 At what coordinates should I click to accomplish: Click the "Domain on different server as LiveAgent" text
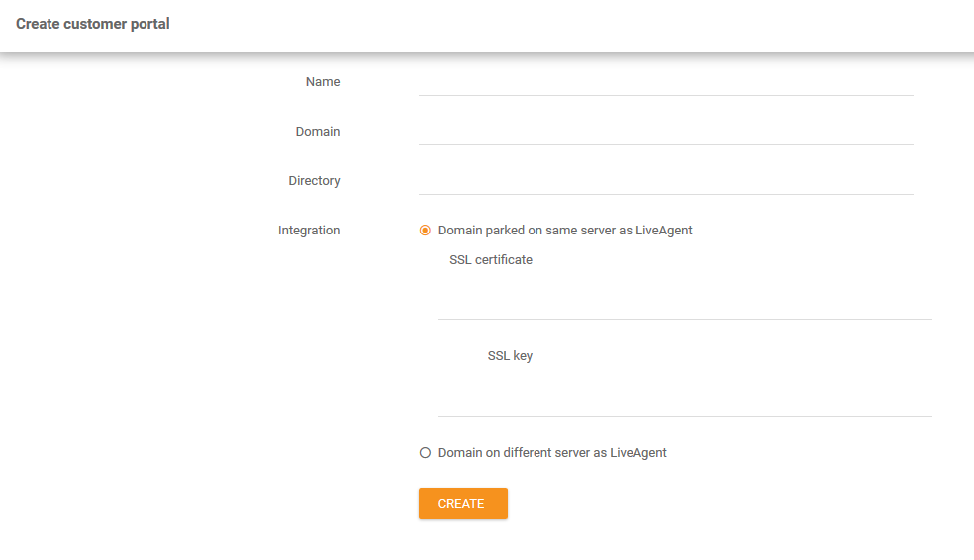(x=552, y=453)
